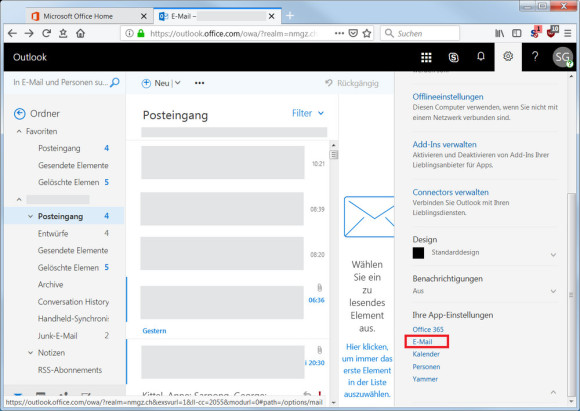The image size is (580, 411).
Task: Bookmark this page with star icon
Action: [367, 33]
